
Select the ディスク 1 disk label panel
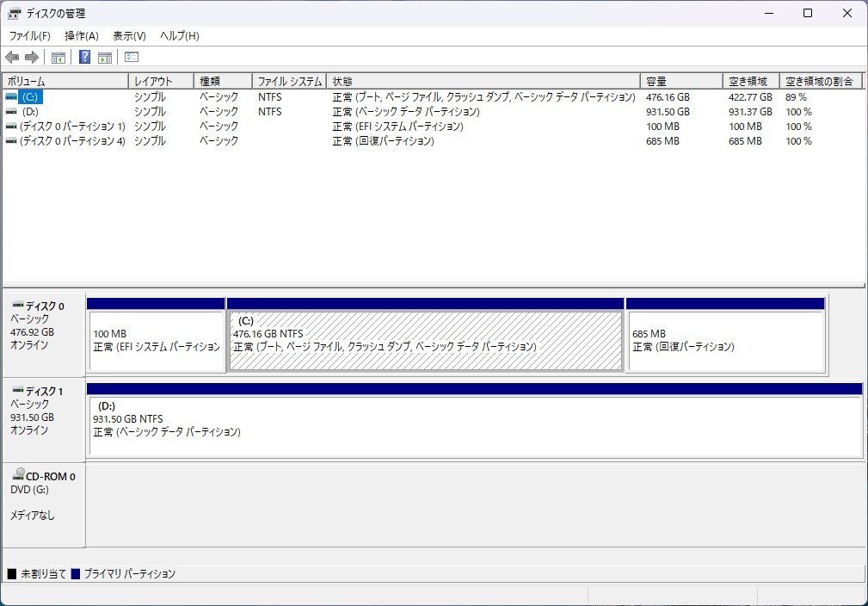tap(44, 420)
